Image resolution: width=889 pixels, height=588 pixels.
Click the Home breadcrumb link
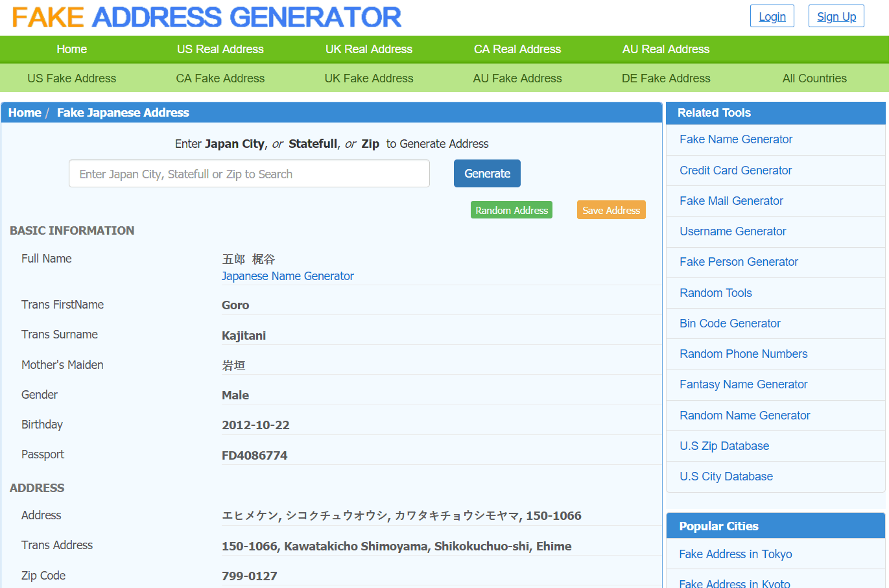(x=25, y=113)
